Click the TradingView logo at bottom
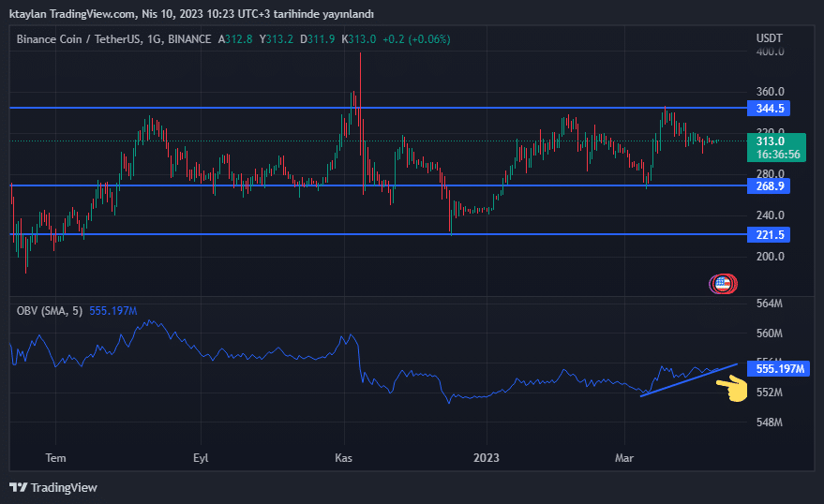Image resolution: width=824 pixels, height=504 pixels. point(53,488)
